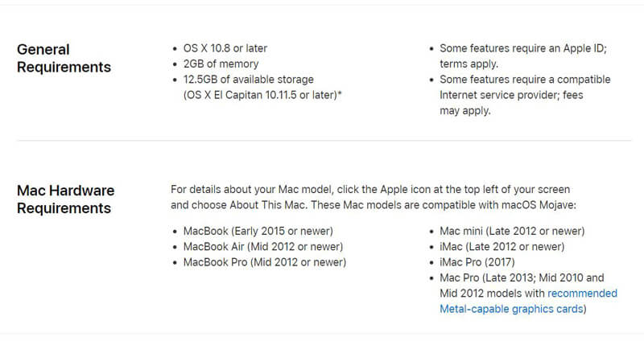Click the may apply text

tap(465, 111)
